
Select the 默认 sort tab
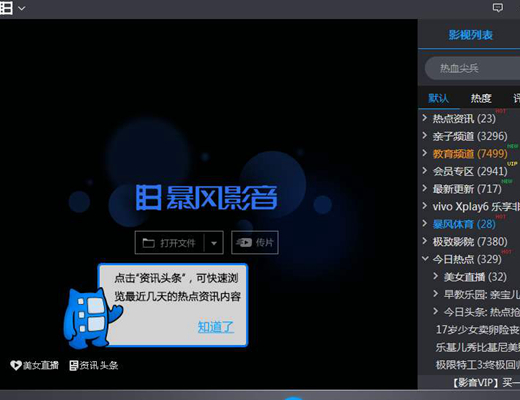coord(438,98)
